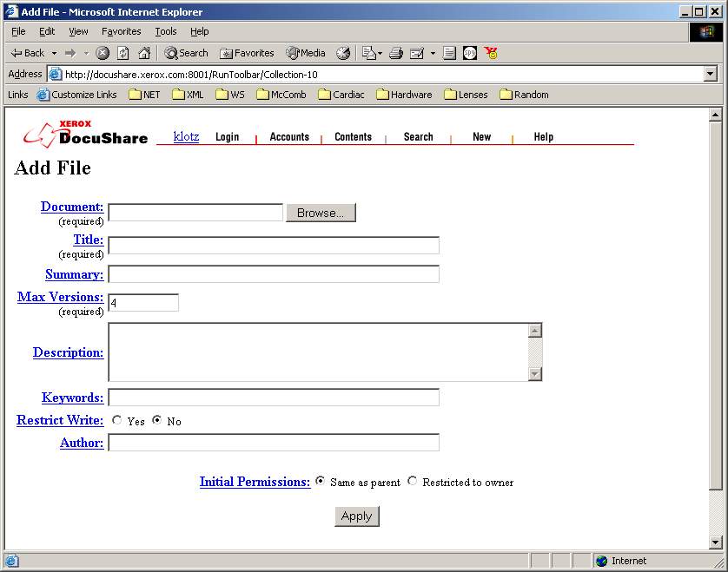Choose Same as parent permissions
This screenshot has width=728, height=572.
coord(320,481)
